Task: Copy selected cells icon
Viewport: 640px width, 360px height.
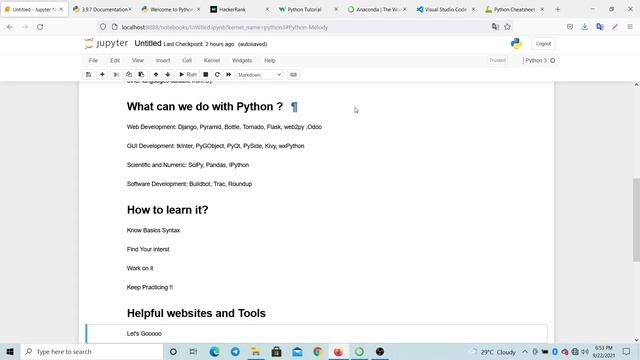Action: [129, 75]
